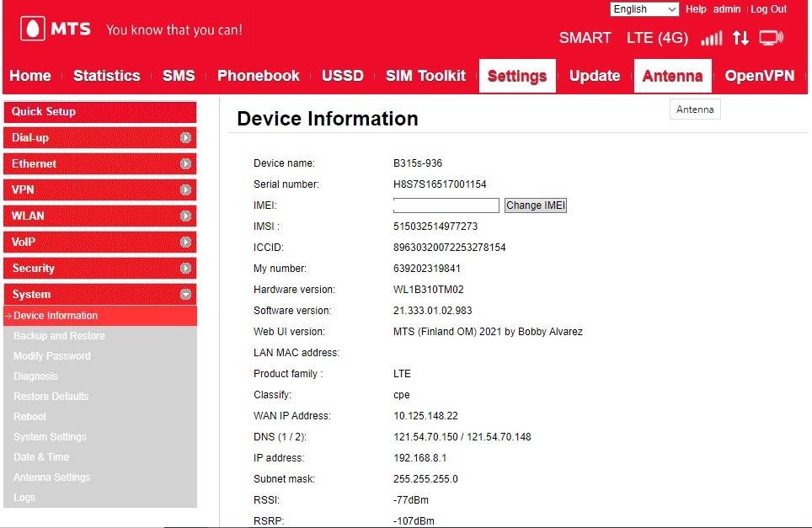The image size is (812, 528).
Task: Expand the VPN sidebar arrow
Action: point(185,190)
